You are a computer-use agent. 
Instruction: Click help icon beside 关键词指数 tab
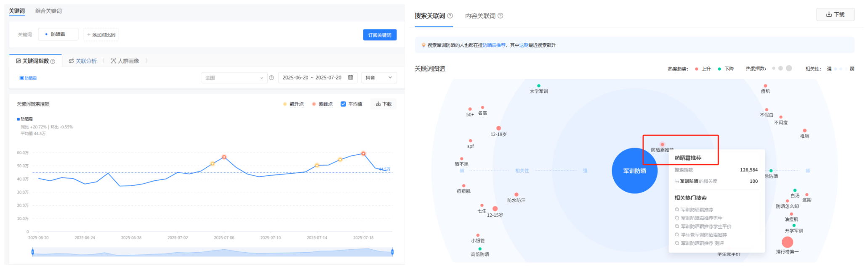pyautogui.click(x=53, y=61)
